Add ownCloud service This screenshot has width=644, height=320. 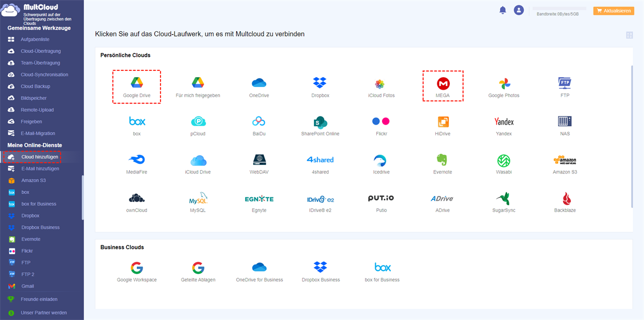point(137,198)
